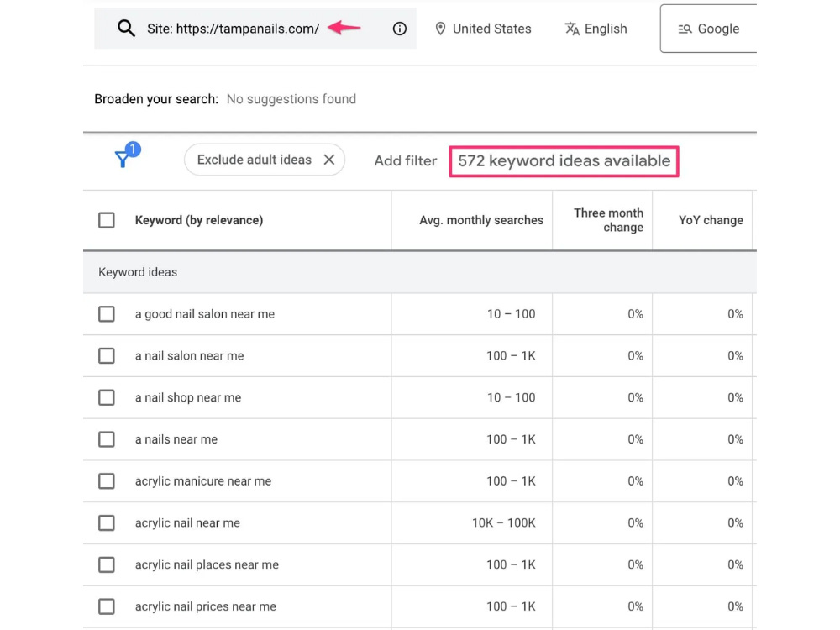Edit the Site: https://tampanails.com/ search field
Screen dimensions: 840x630
pos(255,29)
